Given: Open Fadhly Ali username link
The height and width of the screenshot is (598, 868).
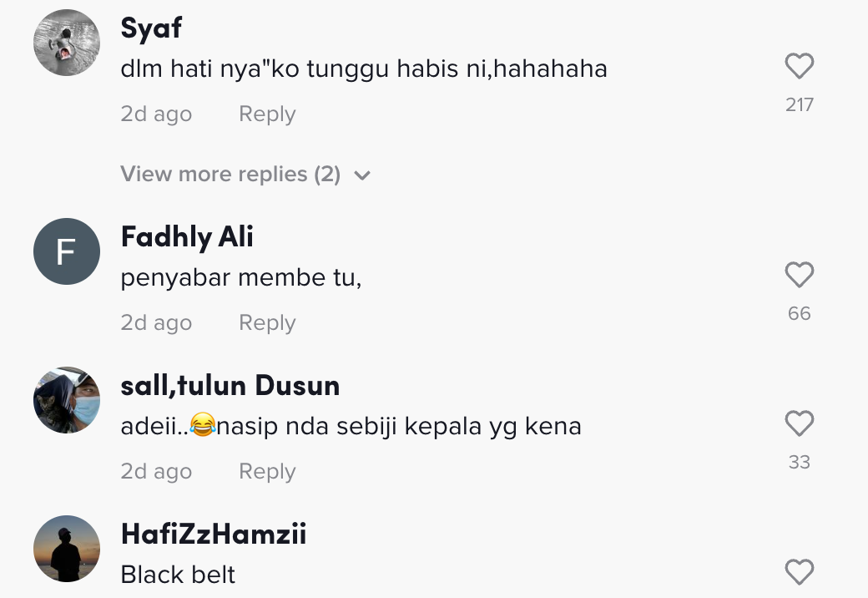Looking at the screenshot, I should point(187,237).
